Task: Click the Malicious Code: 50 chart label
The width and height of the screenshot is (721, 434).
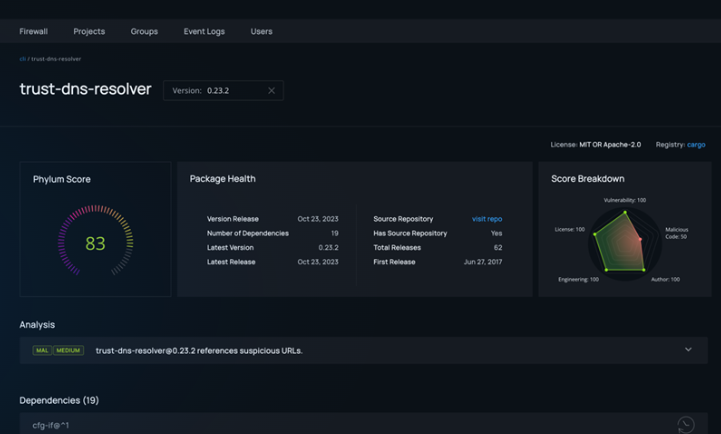Action: [676, 233]
